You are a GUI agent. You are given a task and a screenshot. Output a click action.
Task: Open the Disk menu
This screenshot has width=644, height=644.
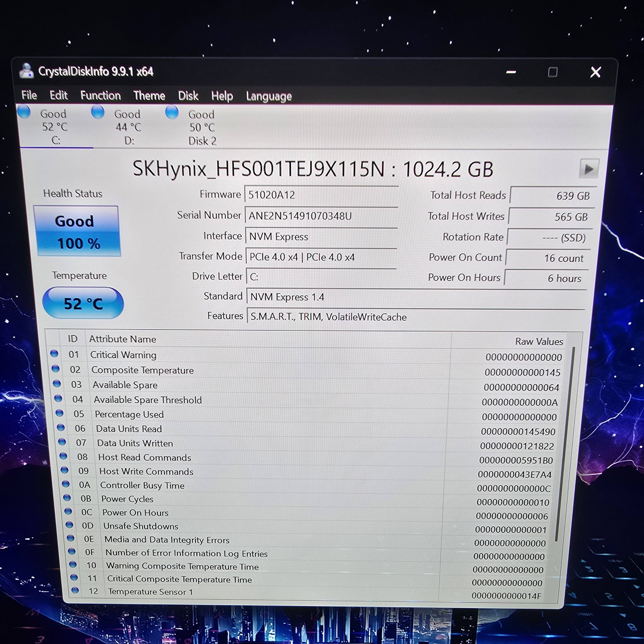click(x=188, y=96)
